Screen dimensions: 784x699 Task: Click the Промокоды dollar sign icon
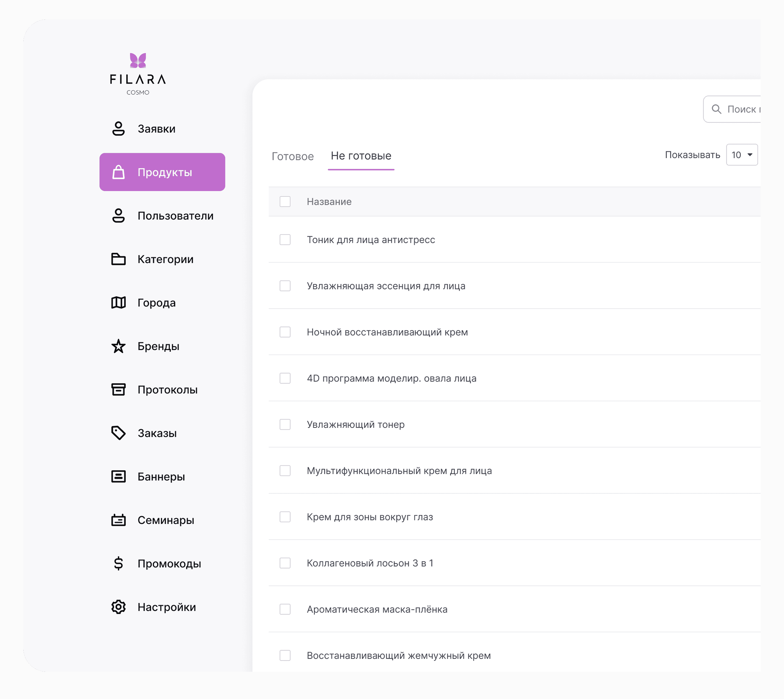point(118,563)
